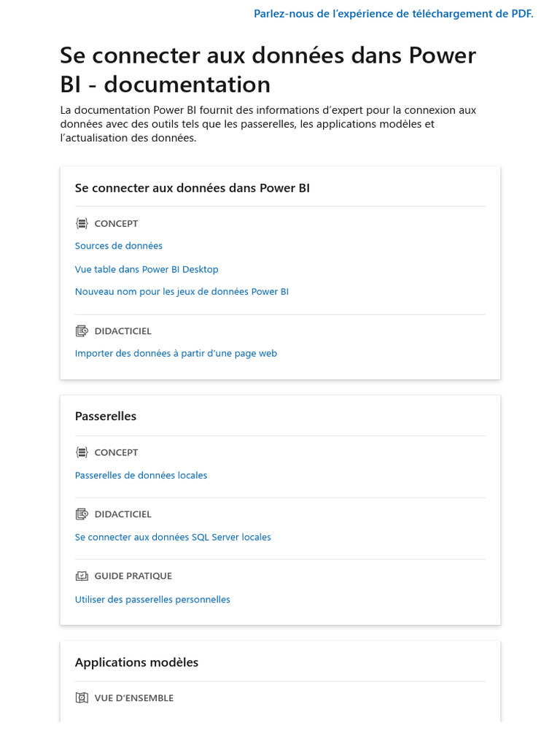Click the Vue d'ensemble icon in Applications modèles

tap(82, 698)
